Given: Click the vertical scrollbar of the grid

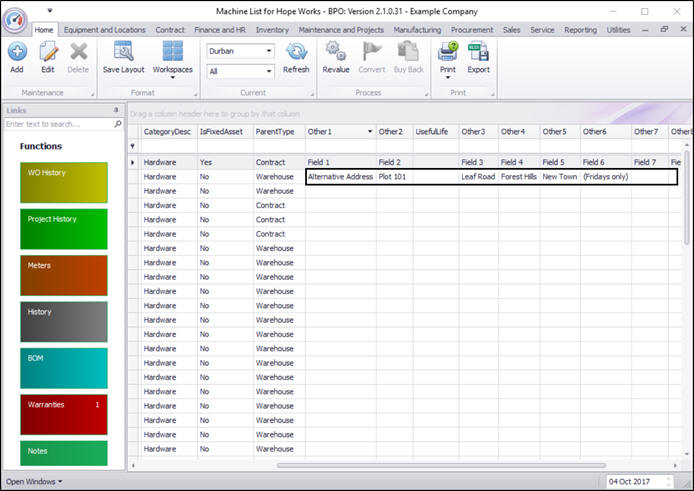Looking at the screenshot, I should click(686, 198).
